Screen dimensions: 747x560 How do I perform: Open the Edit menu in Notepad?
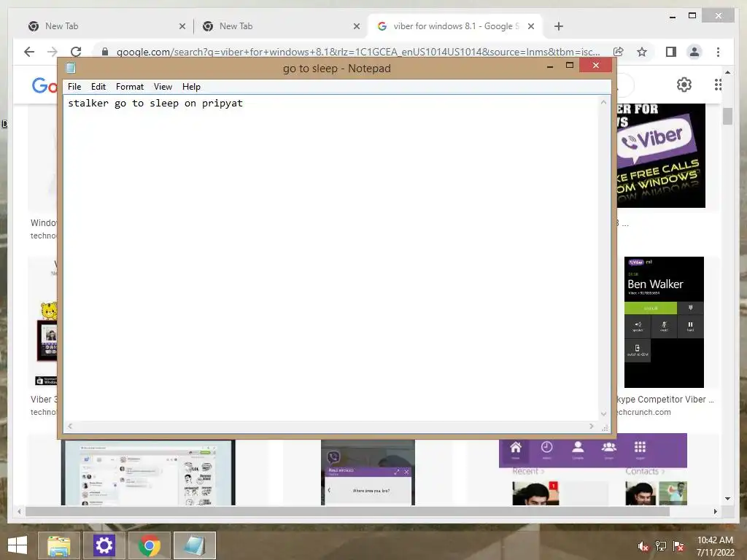98,87
